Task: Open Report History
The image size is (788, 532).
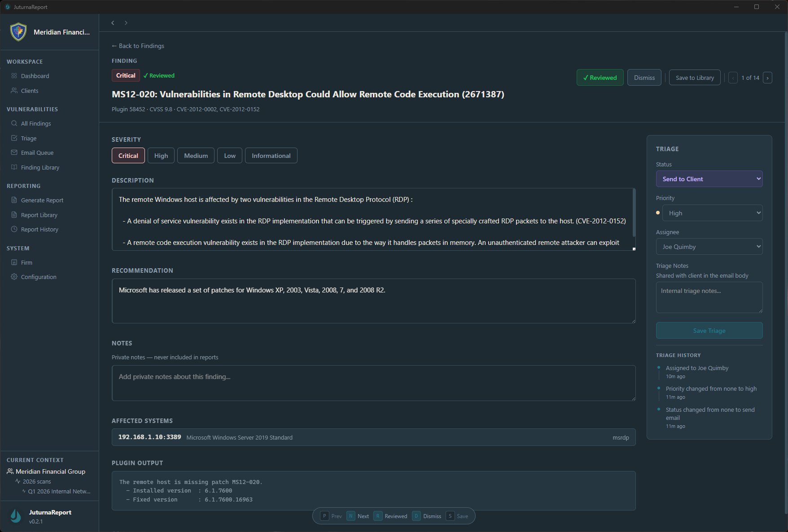Action: 39,229
